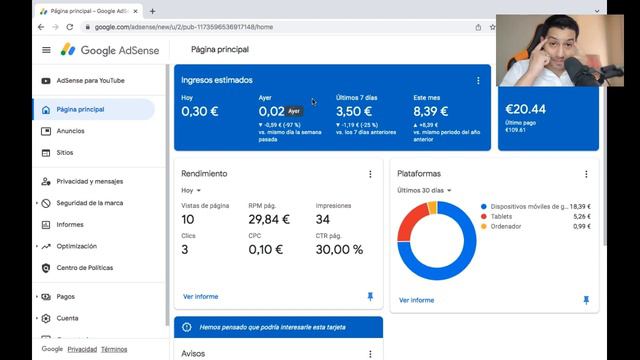Image resolution: width=640 pixels, height=360 pixels.
Task: Click the share icon in address bar
Action: pyautogui.click(x=478, y=27)
